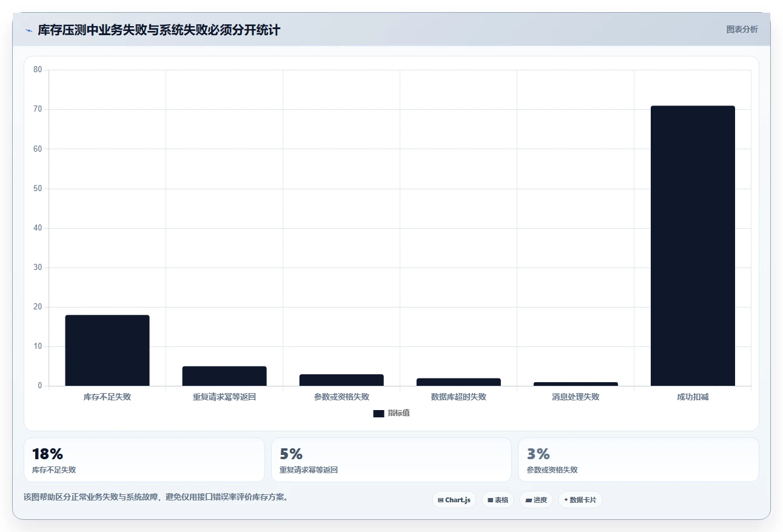Toggle the 指标值 legend color box

[378, 414]
